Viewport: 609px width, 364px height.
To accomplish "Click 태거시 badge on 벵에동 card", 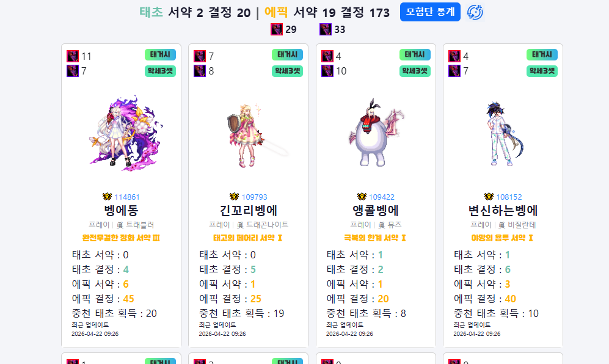I will point(161,55).
